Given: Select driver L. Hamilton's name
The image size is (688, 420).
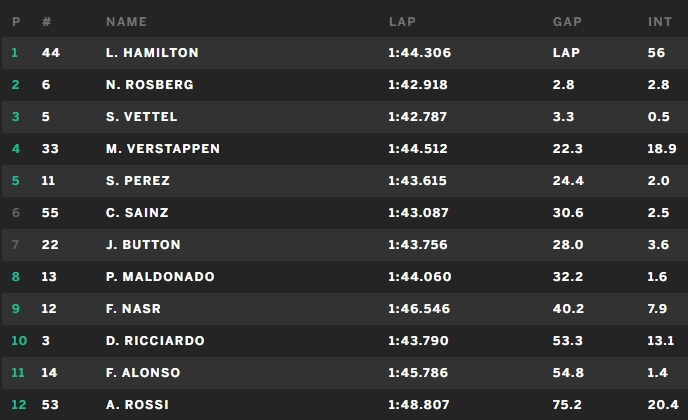Looking at the screenshot, I should point(152,53).
